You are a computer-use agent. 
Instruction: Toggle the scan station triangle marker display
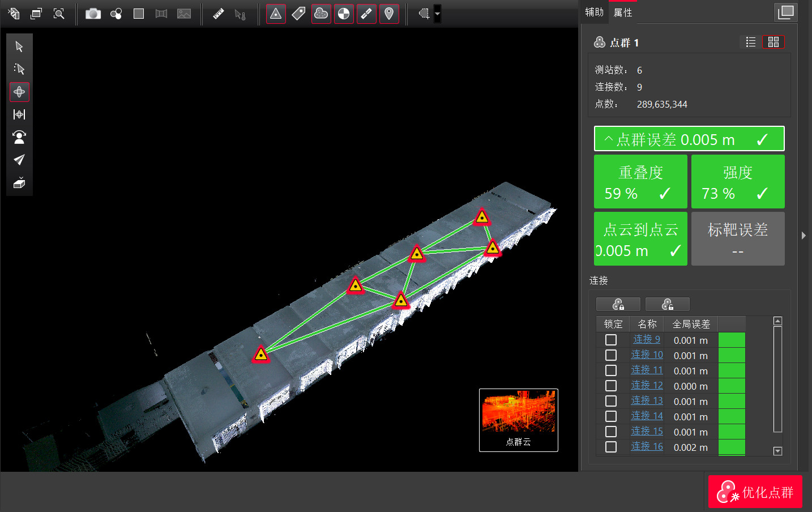point(276,14)
